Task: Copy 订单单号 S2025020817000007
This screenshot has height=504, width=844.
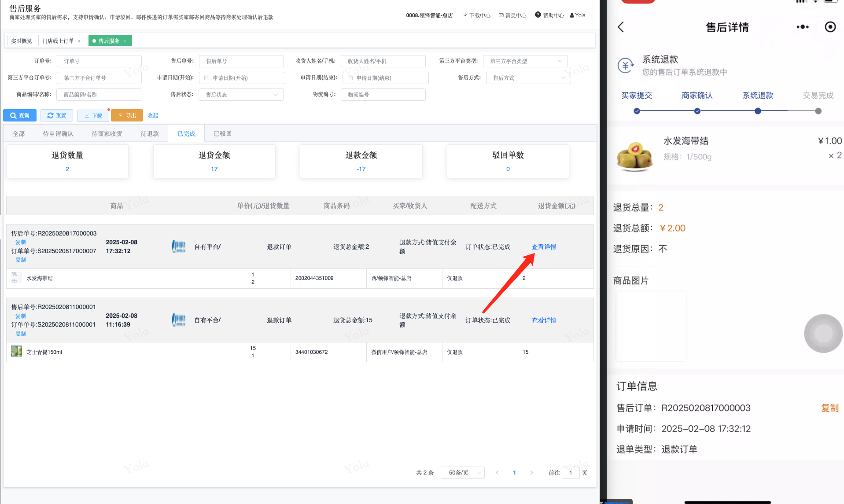Action: [x=21, y=260]
